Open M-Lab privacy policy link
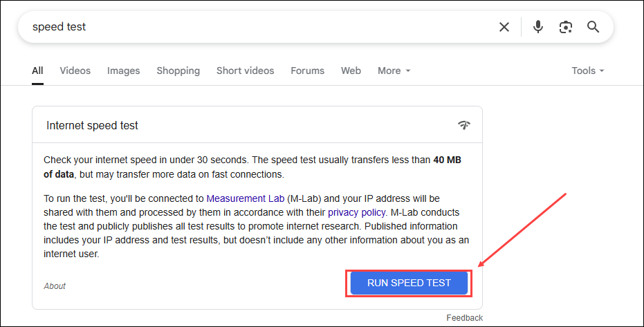This screenshot has height=327, width=644. [x=358, y=212]
